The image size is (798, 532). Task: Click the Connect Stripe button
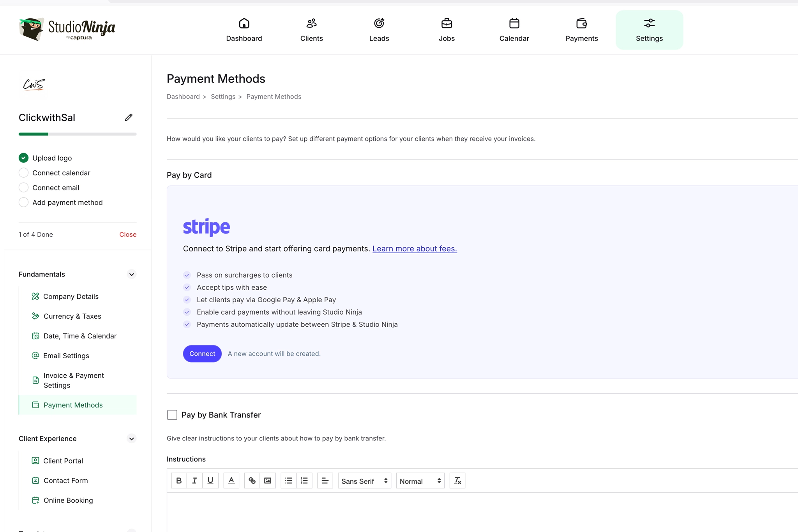click(x=202, y=354)
